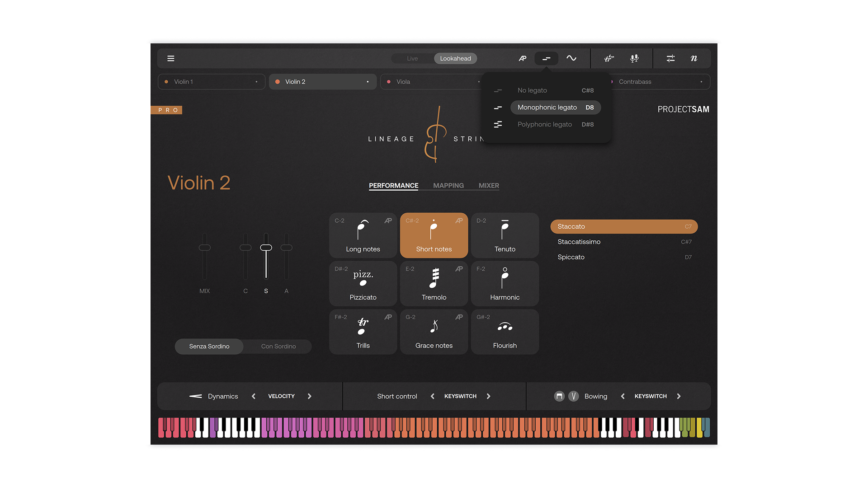Open the MIXER tab
Screen dimensions: 868x488
[x=489, y=186]
